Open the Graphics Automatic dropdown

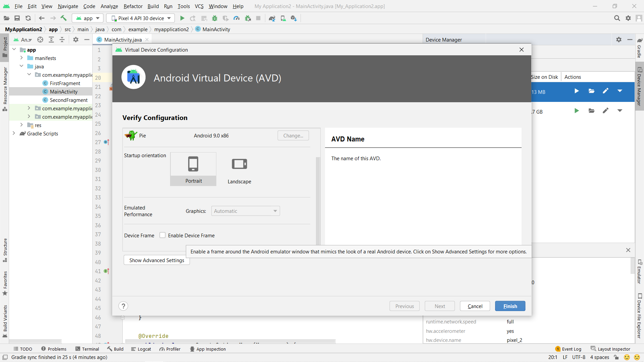(x=246, y=211)
